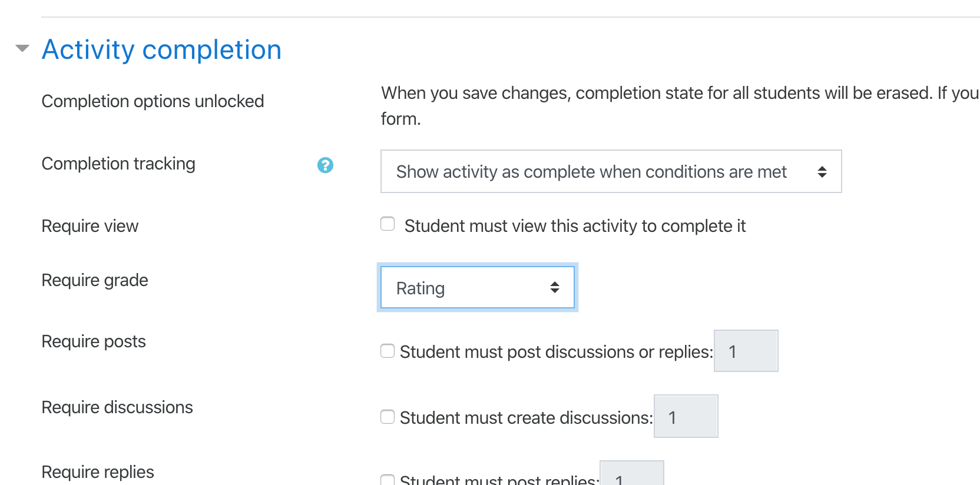Screen dimensions: 980x485
Task: Click the Activity completion heading
Action: 161,49
